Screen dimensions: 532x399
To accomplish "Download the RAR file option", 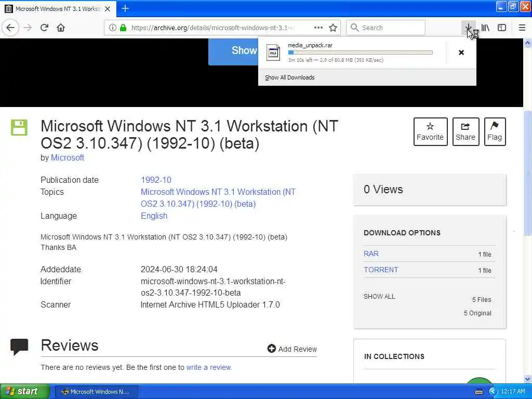I will pyautogui.click(x=371, y=254).
